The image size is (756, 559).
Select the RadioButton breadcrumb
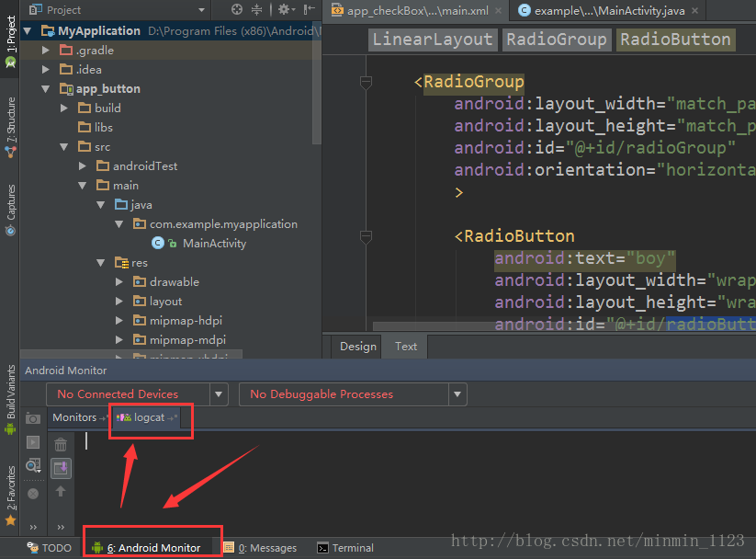675,40
